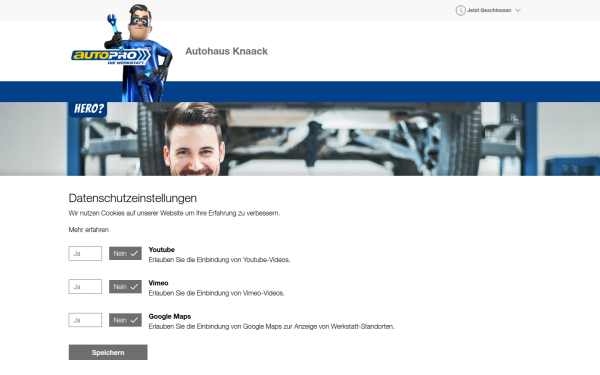Select Ja for Youtube embedding

tap(85, 253)
